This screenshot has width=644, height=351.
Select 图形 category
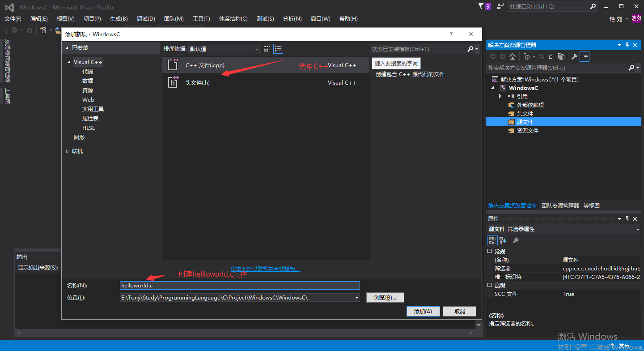(79, 137)
